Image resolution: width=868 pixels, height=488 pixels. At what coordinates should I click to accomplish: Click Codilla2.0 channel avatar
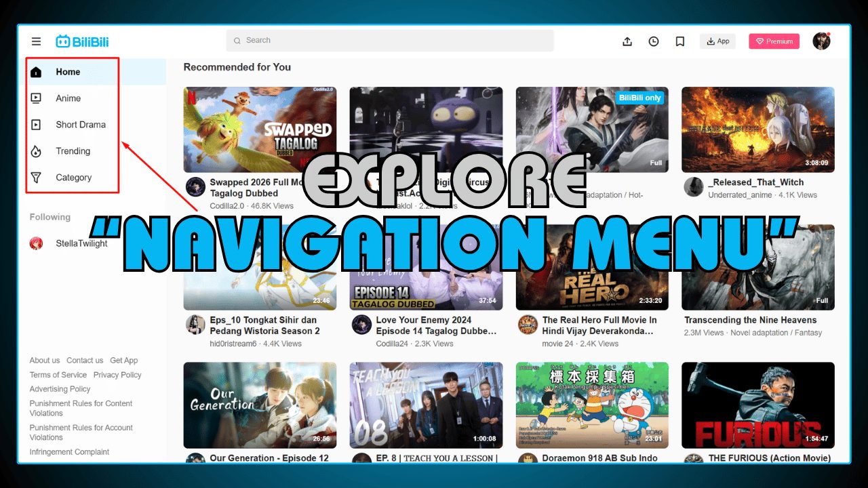(195, 187)
